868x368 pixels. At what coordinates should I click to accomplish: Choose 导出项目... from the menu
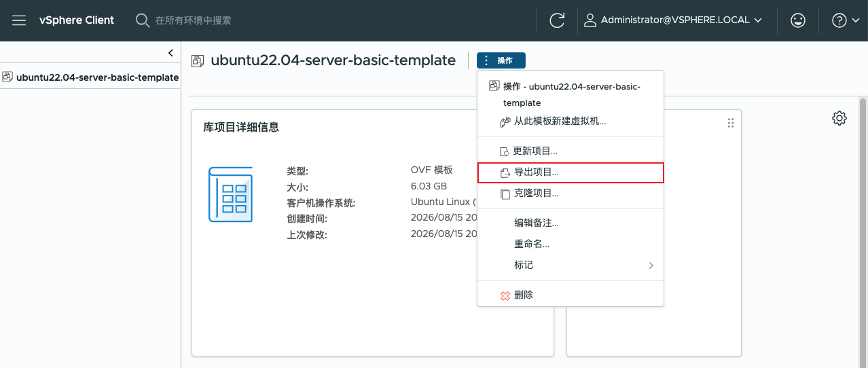pos(571,172)
